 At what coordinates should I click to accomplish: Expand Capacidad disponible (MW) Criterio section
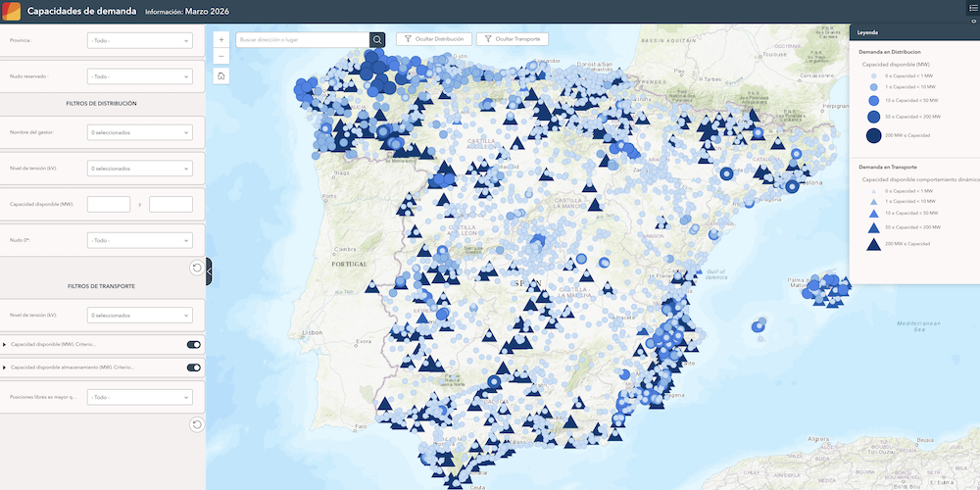point(5,345)
